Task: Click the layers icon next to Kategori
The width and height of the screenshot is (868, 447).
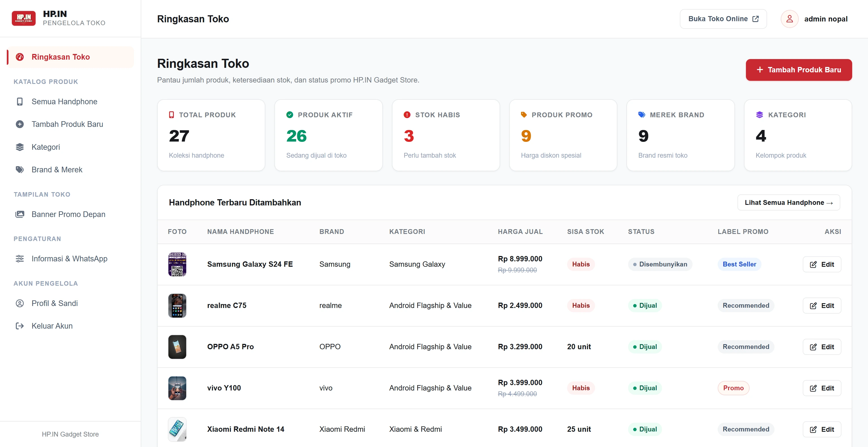Action: tap(20, 147)
